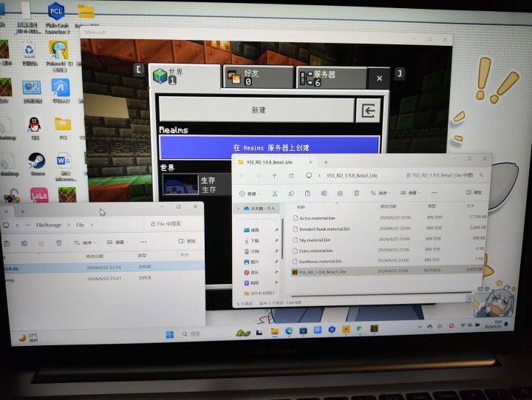
Task: Open the 好友 friends tab
Action: click(x=259, y=78)
